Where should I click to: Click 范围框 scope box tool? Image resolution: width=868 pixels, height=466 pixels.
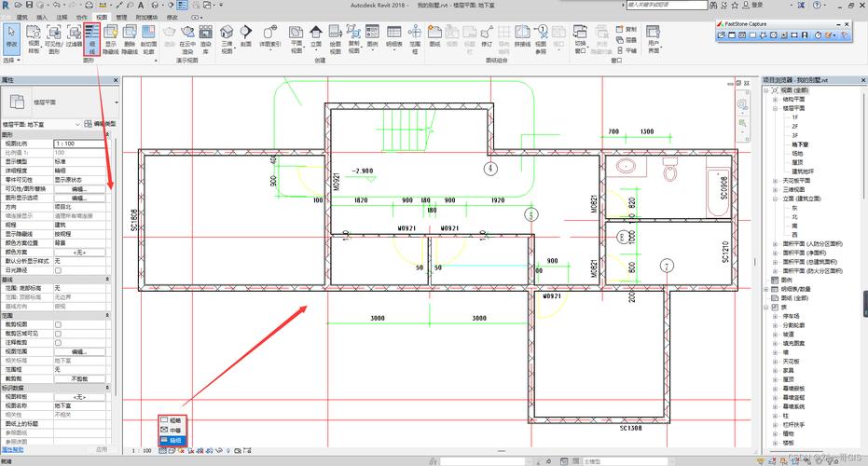coord(415,39)
